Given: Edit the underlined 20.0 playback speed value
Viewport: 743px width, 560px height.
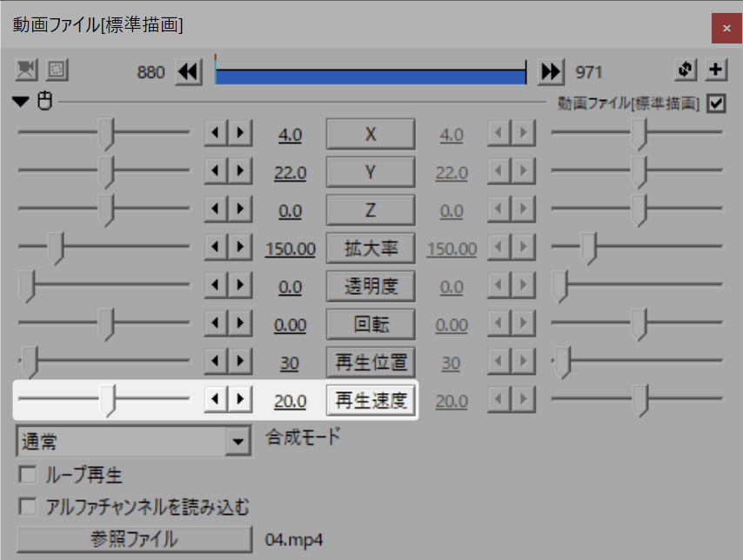Looking at the screenshot, I should click(x=289, y=399).
